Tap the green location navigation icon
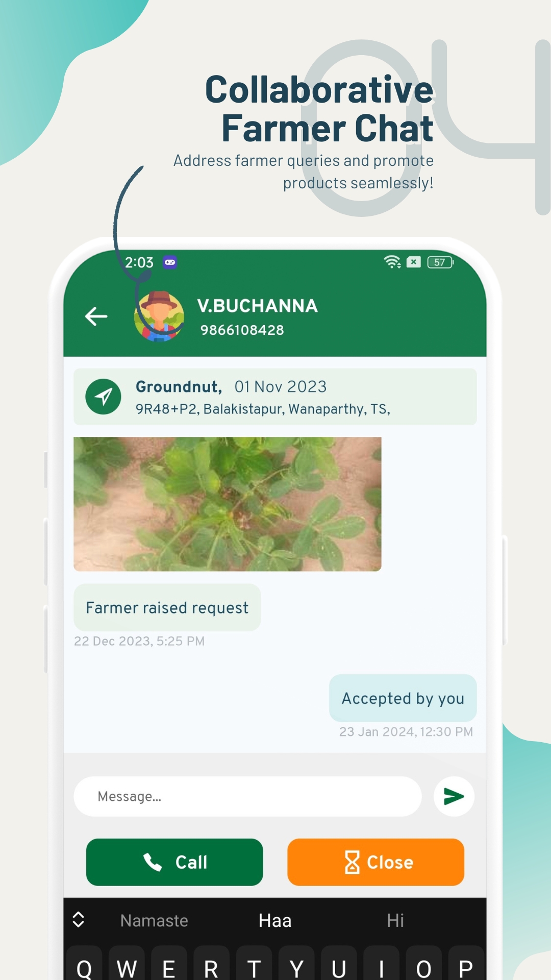 point(103,397)
